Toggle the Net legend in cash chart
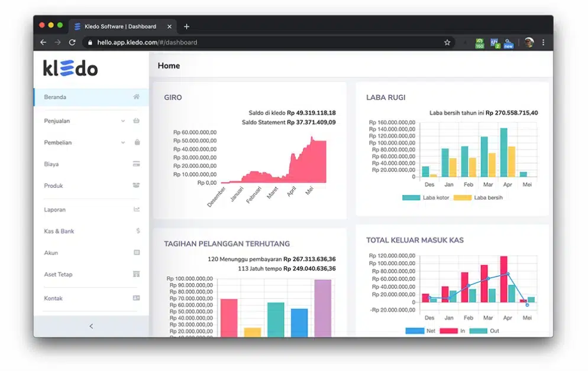Screen dimensions: 588x371 coord(421,331)
